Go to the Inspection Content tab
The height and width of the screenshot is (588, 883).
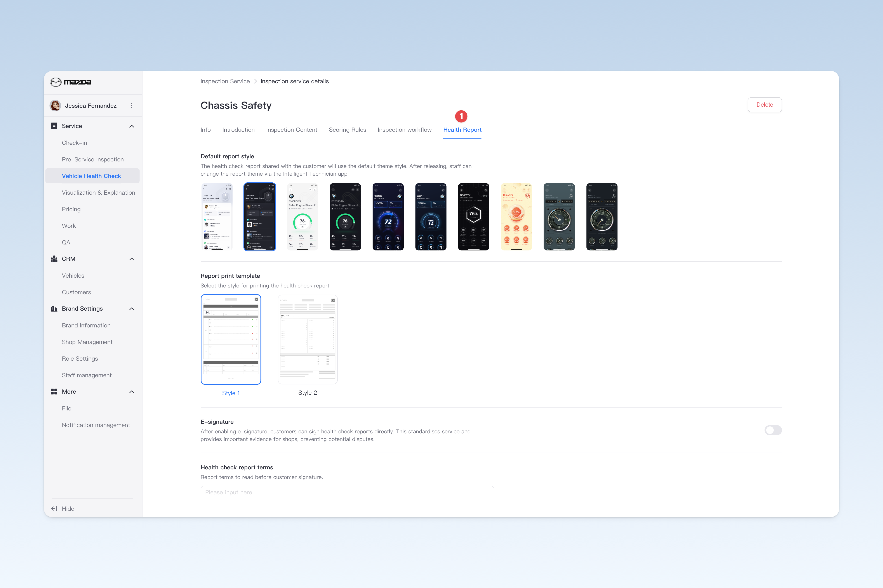pyautogui.click(x=292, y=130)
